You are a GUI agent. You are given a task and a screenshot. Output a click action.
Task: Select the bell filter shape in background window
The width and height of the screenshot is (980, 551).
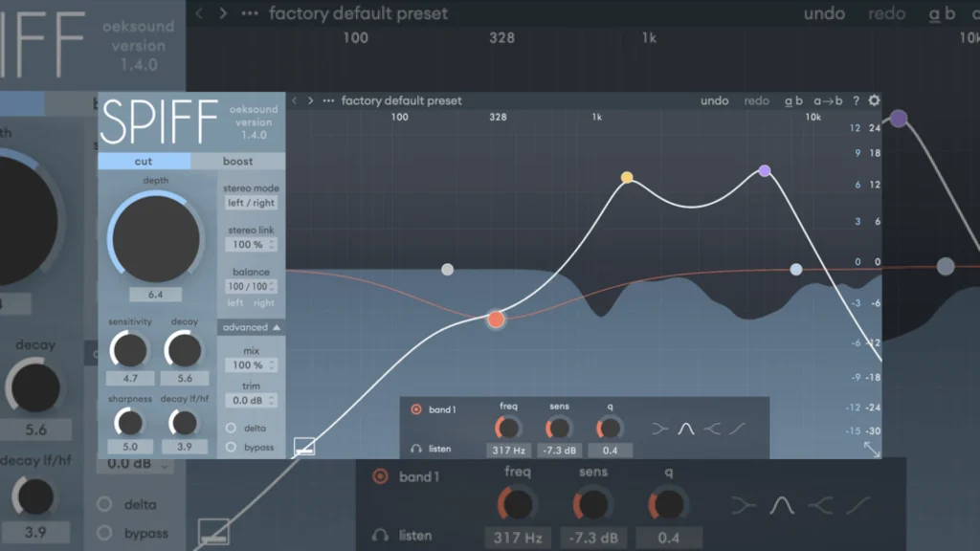(x=782, y=505)
